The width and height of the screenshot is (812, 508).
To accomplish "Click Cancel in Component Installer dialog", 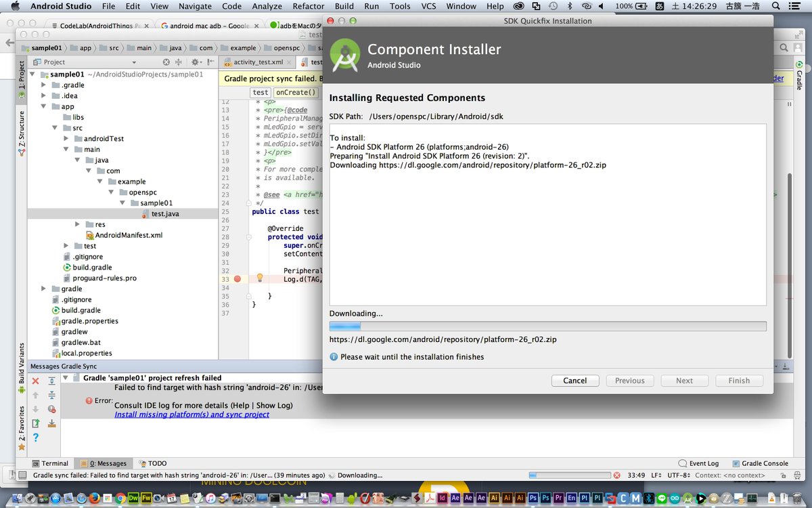I will (575, 381).
